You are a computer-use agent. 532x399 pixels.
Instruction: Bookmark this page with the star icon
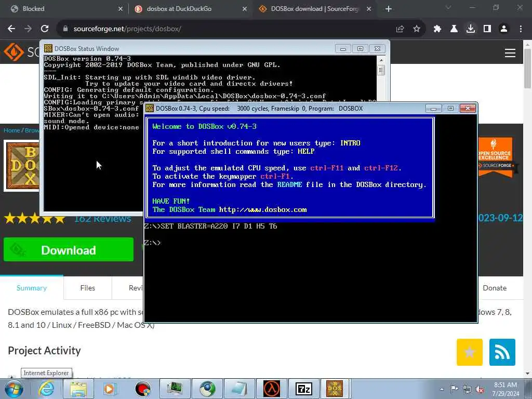pos(417,29)
